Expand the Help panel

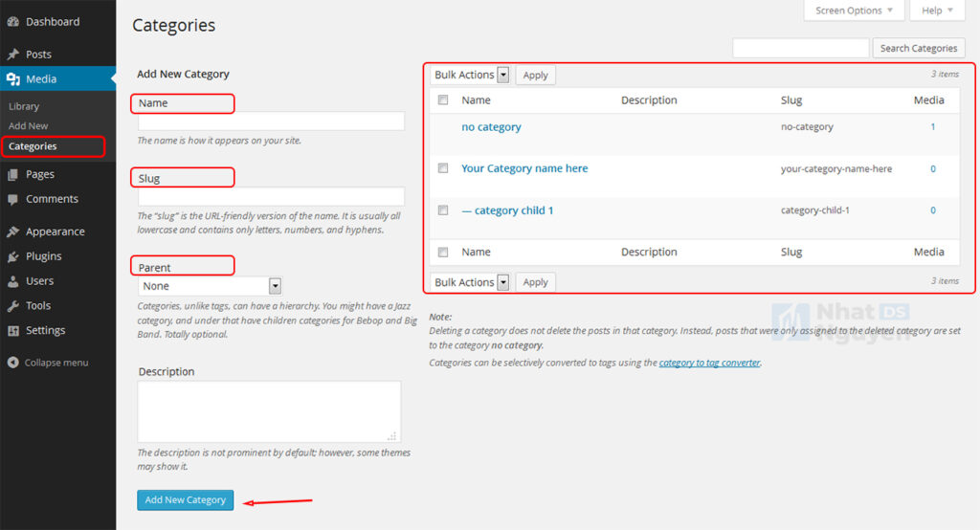[x=937, y=11]
